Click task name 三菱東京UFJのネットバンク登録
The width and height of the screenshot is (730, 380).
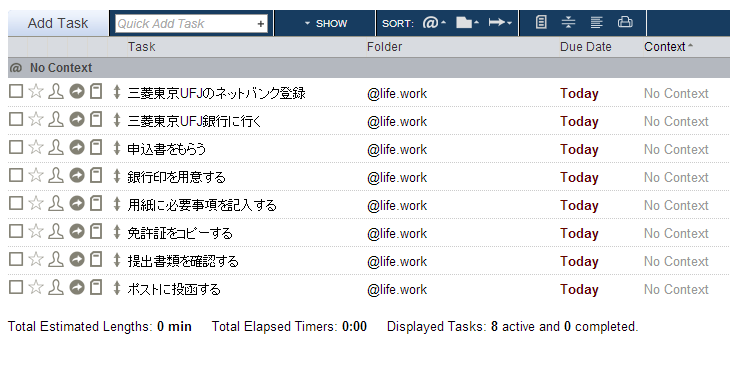[x=216, y=93]
